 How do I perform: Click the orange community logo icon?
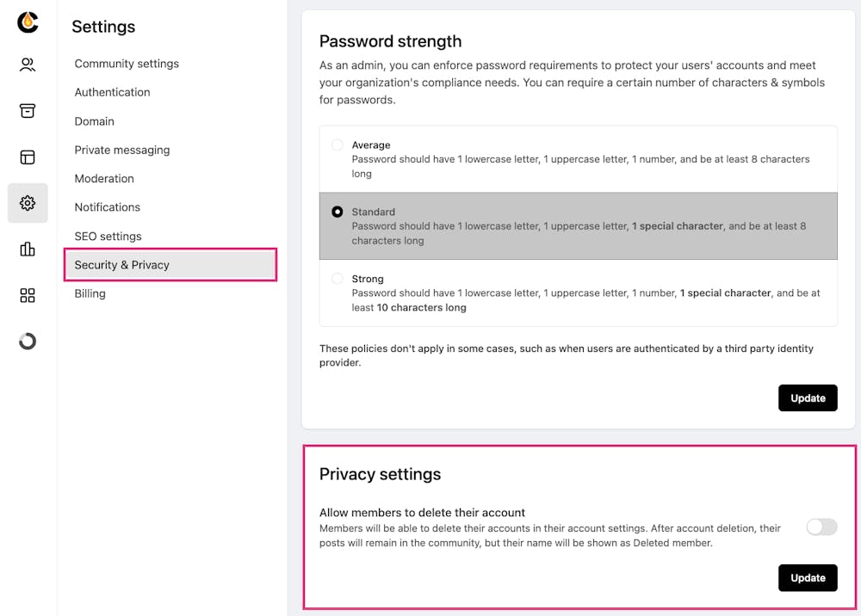tap(28, 22)
